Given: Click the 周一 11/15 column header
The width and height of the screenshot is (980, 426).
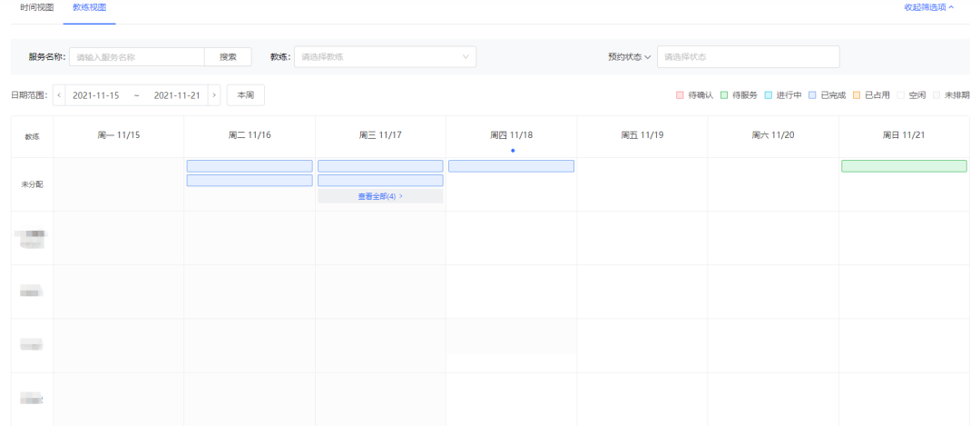Looking at the screenshot, I should [x=119, y=135].
